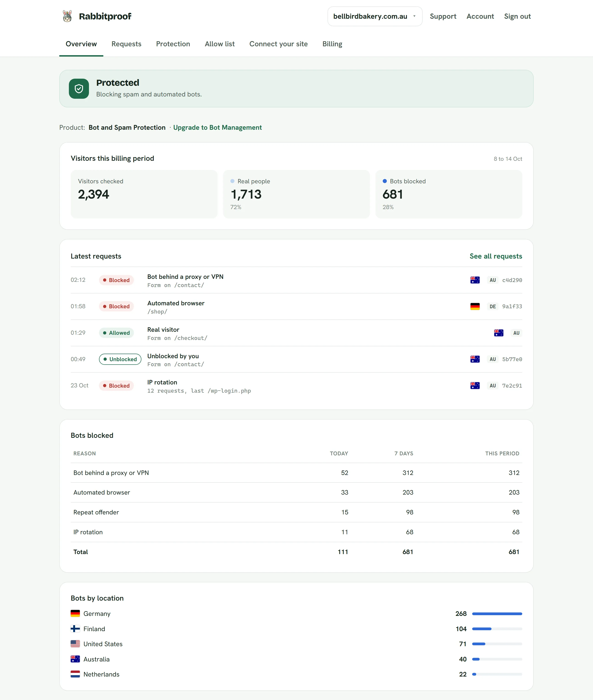Click request ID 5b77e0
Screen dimensions: 593x700
pyautogui.click(x=512, y=359)
